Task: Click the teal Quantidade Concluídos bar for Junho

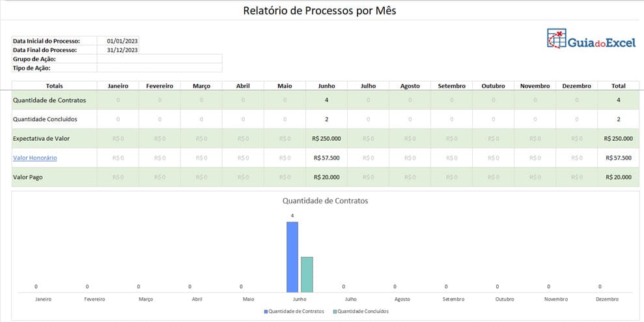Action: [307, 274]
